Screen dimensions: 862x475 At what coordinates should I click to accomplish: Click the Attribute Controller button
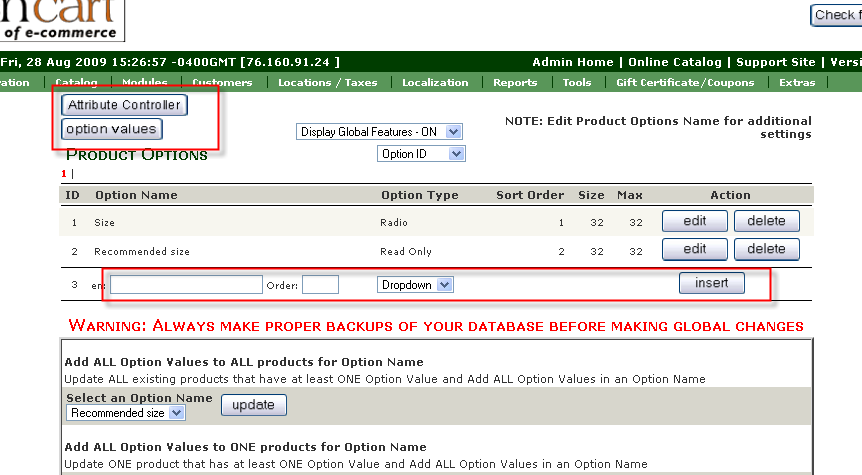[x=124, y=105]
